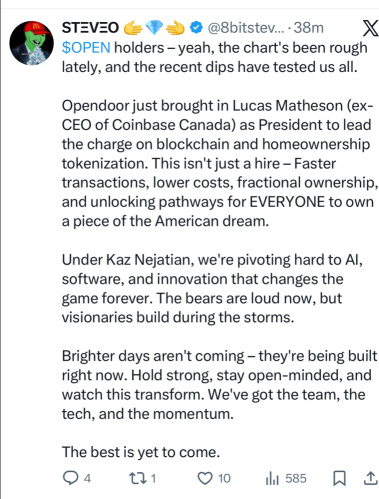Open the 38m timestamp link
Image resolution: width=379 pixels, height=499 pixels.
[309, 28]
